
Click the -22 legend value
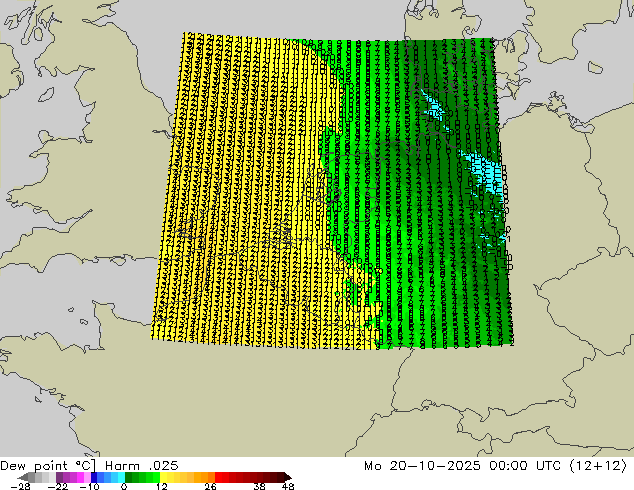(57, 486)
